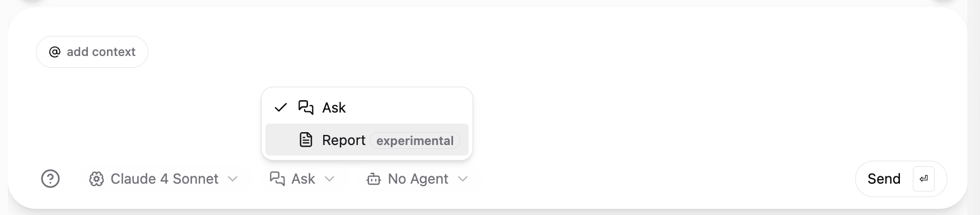Choose Report mode from the menu
The height and width of the screenshot is (215, 980).
click(367, 140)
